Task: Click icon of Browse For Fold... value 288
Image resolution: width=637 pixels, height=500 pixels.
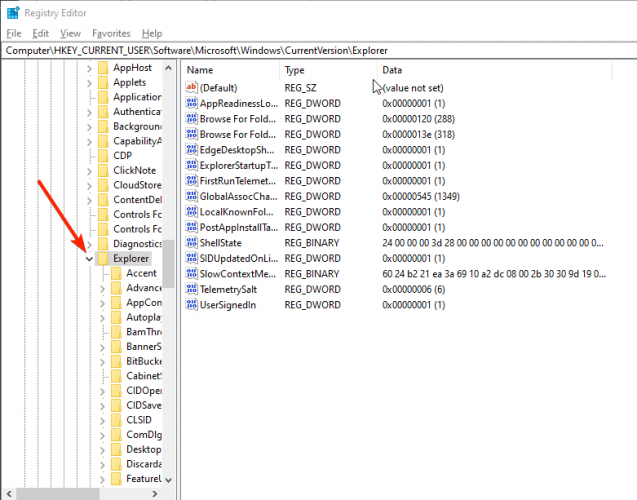Action: (191, 118)
